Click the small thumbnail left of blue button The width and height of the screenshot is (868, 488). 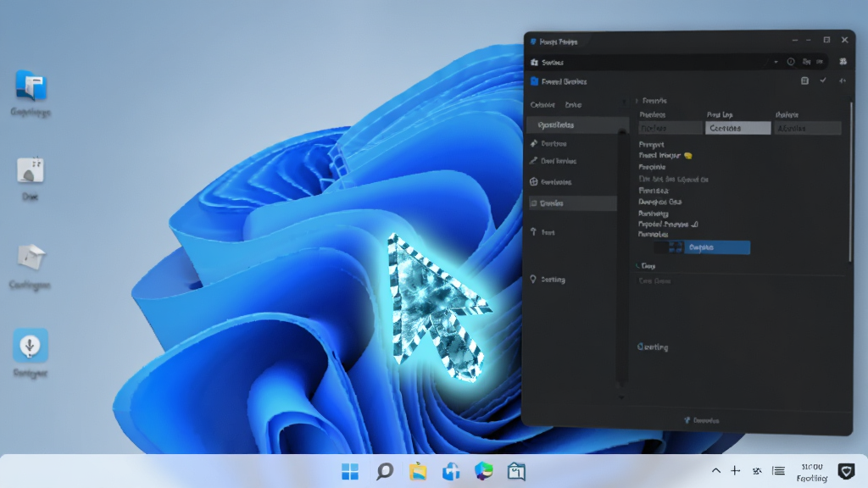(676, 247)
